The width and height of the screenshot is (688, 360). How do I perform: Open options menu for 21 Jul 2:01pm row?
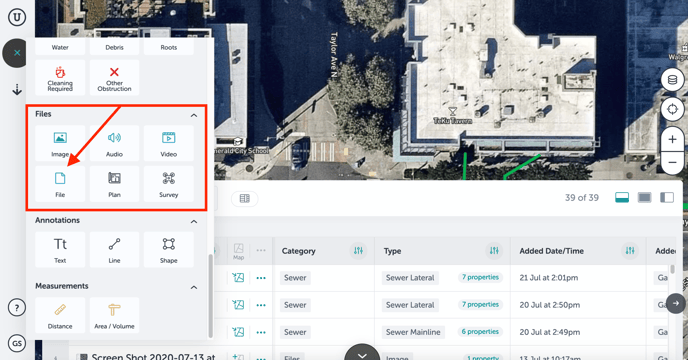(x=261, y=278)
